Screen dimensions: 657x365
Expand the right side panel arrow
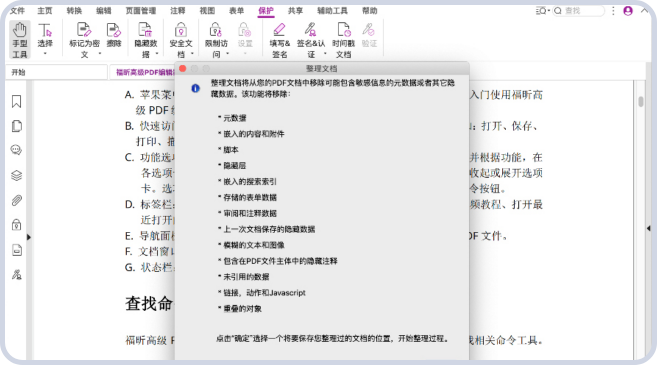point(649,228)
